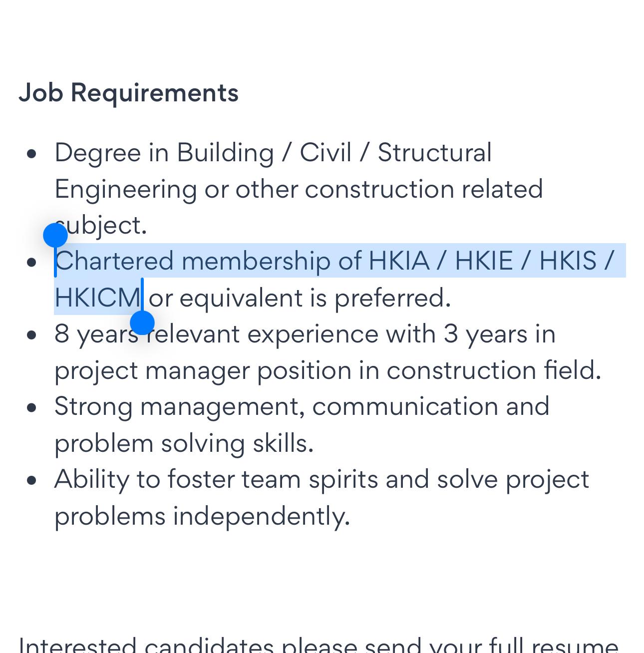
Task: Click the Interested candidates sentence
Action: tap(319, 644)
